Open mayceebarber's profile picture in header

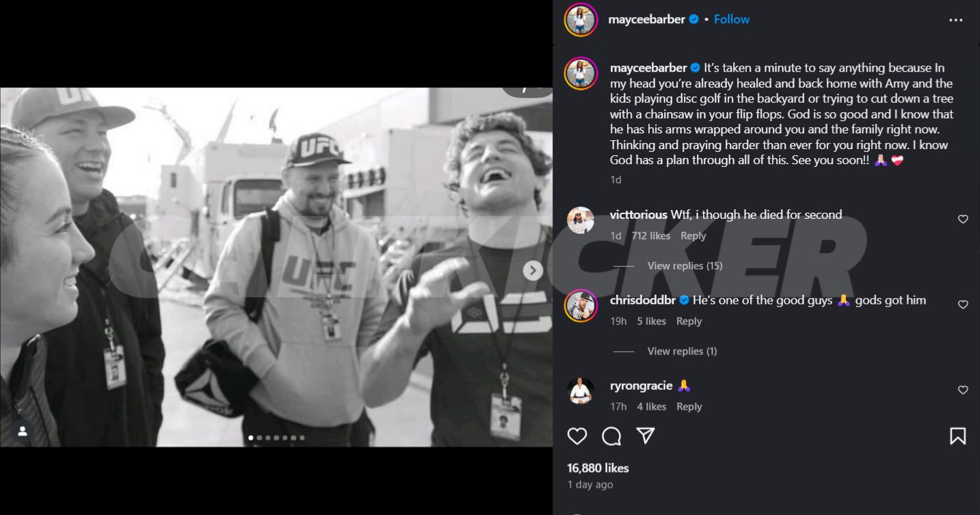pyautogui.click(x=581, y=20)
